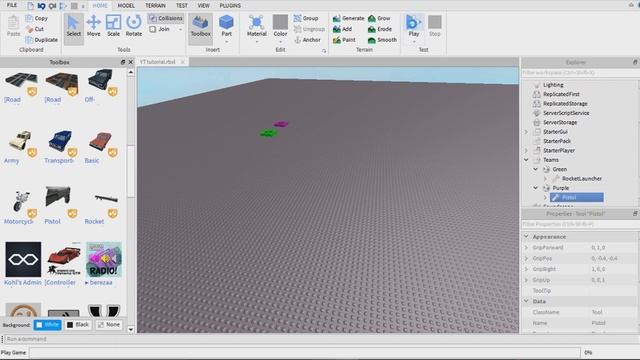This screenshot has width=640, height=360.
Task: Select ReplicatedStorage in the Explorer
Action: click(x=565, y=104)
